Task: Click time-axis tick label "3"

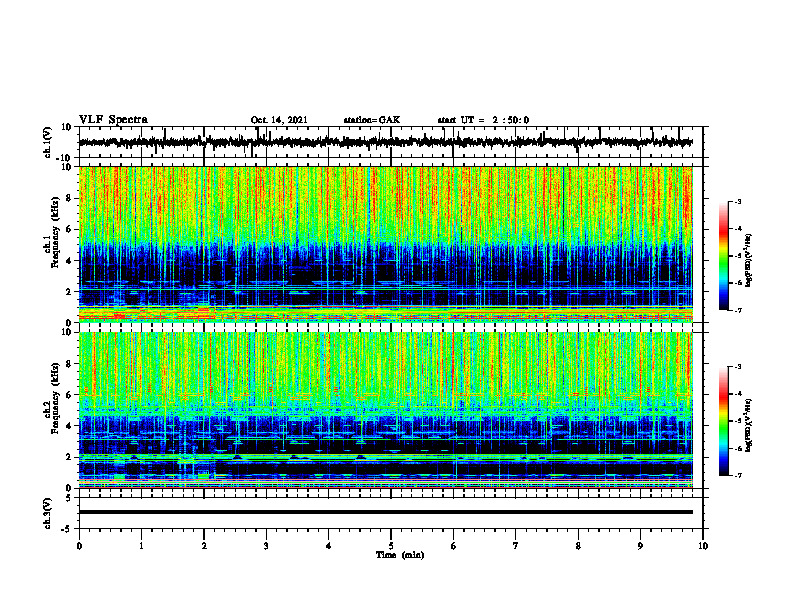Action: click(266, 546)
